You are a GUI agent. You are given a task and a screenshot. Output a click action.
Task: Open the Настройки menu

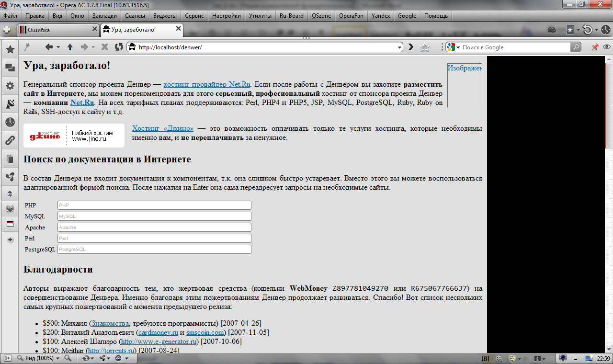[227, 15]
